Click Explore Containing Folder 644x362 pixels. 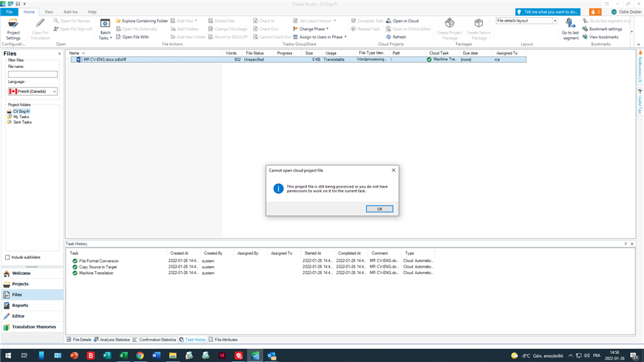(142, 21)
